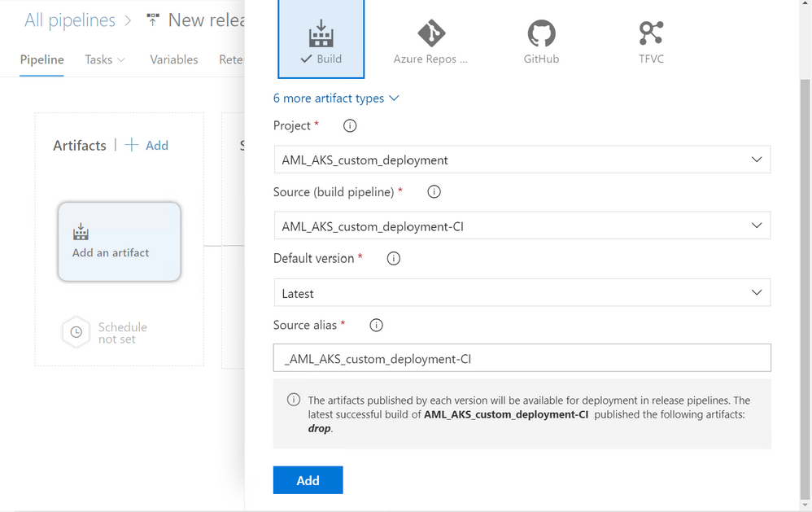Click the New release pipeline title

coord(206,20)
